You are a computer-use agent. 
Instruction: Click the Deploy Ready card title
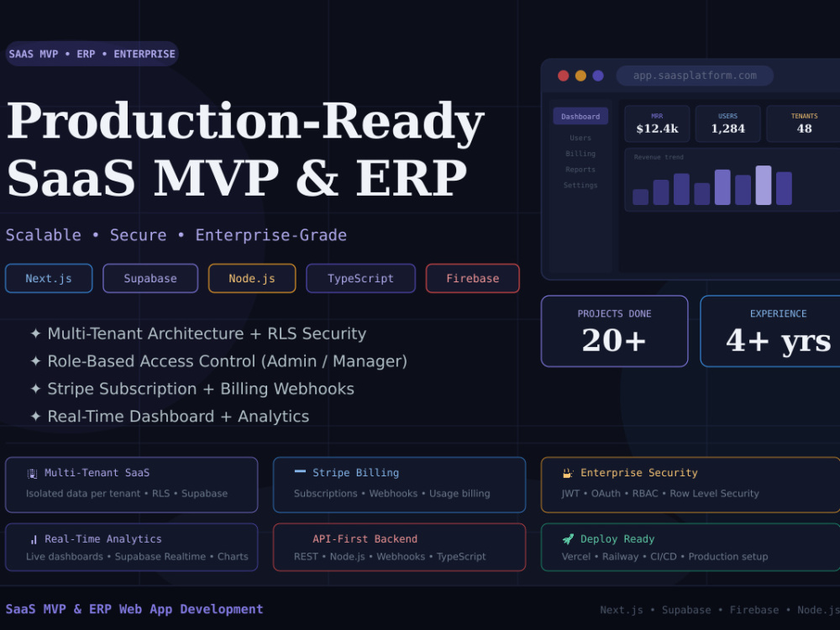click(617, 539)
